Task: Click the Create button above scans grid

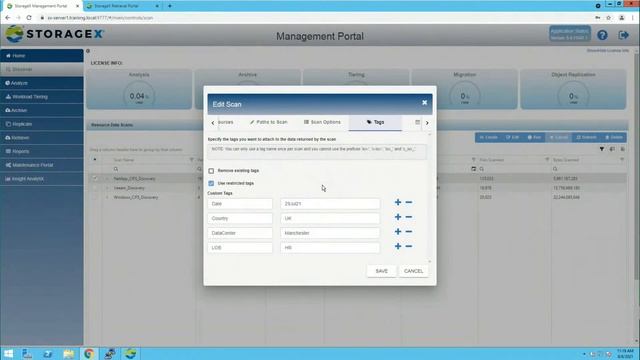Action: click(x=489, y=138)
